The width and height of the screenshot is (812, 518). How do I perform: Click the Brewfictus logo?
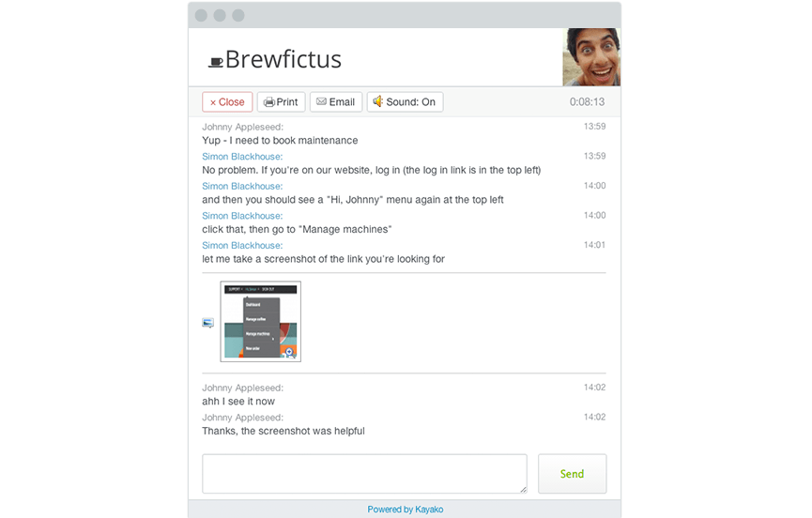[x=275, y=59]
